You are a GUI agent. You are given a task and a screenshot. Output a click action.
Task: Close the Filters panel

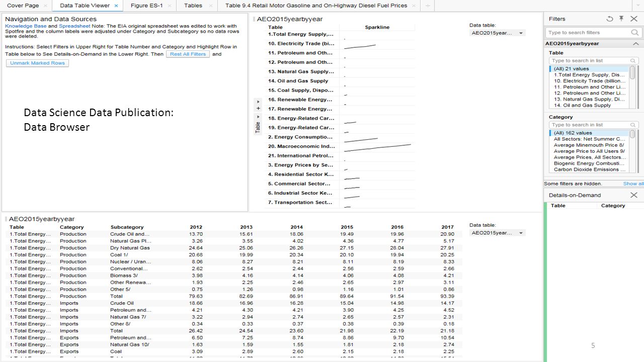tap(634, 19)
